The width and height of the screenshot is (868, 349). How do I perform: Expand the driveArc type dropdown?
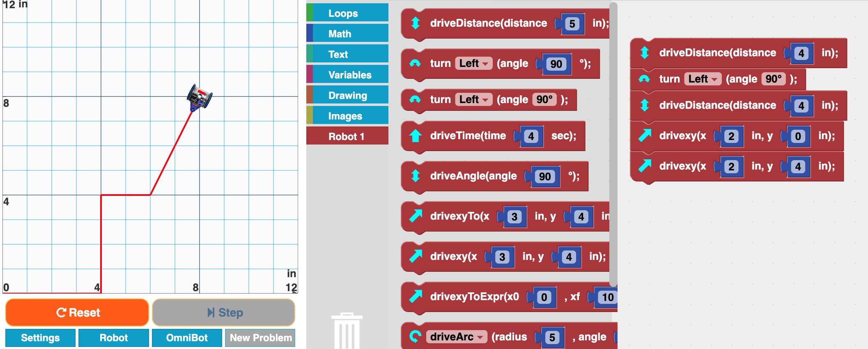click(x=456, y=337)
